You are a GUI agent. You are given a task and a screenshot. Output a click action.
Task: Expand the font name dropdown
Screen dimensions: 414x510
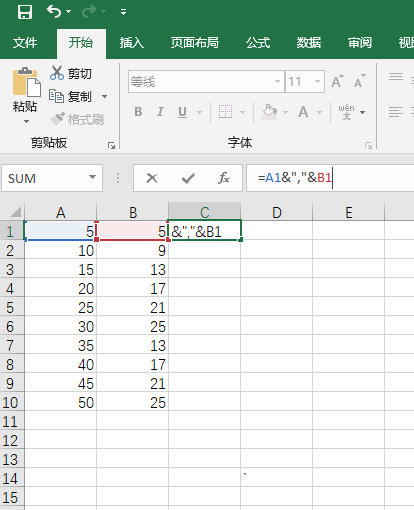point(277,81)
